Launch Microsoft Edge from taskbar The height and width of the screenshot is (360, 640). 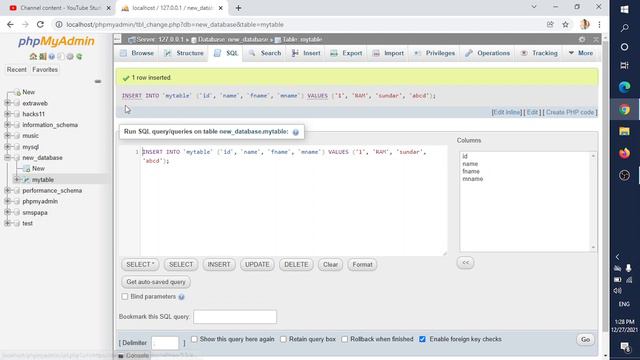[624, 87]
